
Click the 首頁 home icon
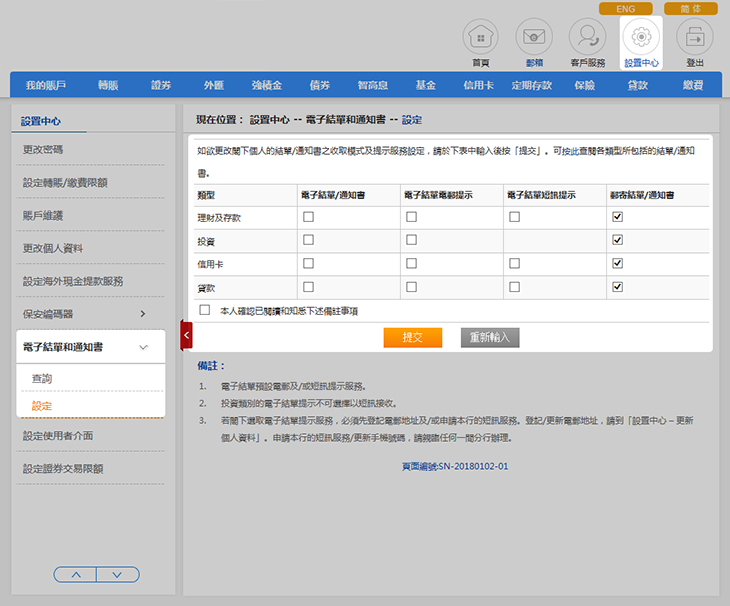[480, 39]
